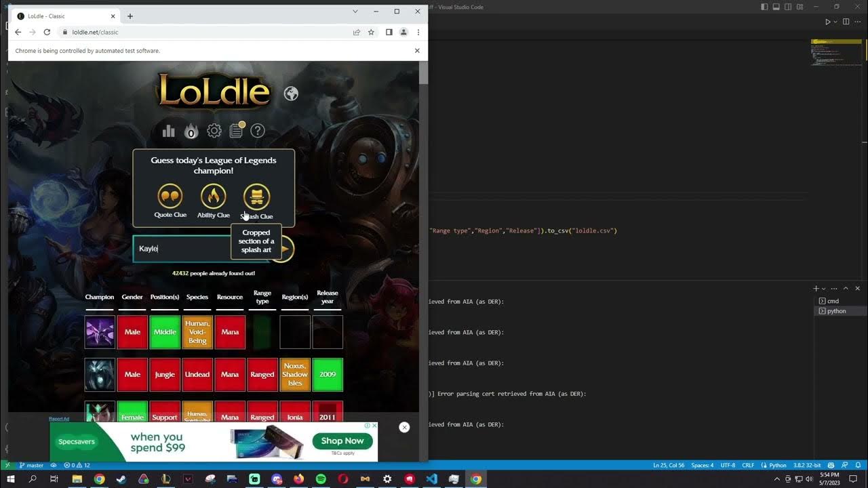Open a new Chrome tab

pyautogui.click(x=130, y=16)
